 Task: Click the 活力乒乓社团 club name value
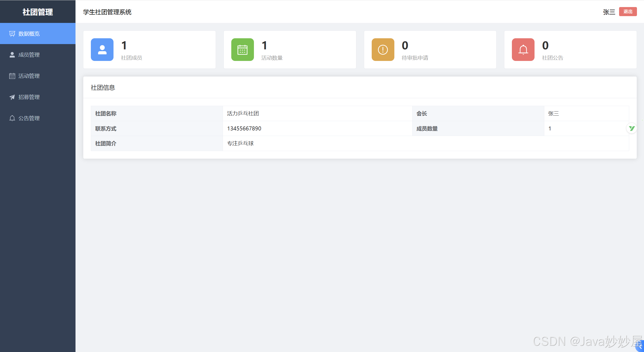click(x=243, y=114)
